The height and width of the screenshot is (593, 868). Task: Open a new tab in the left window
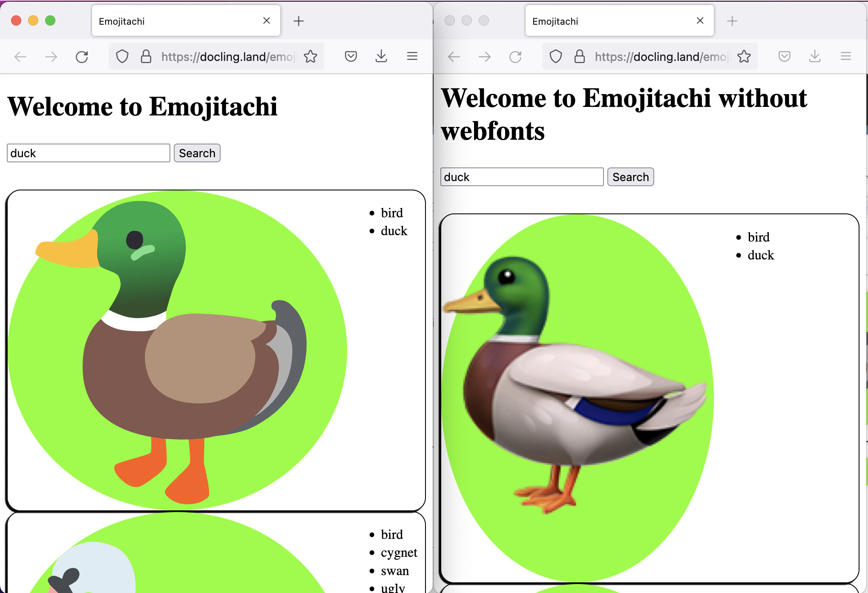pos(299,21)
